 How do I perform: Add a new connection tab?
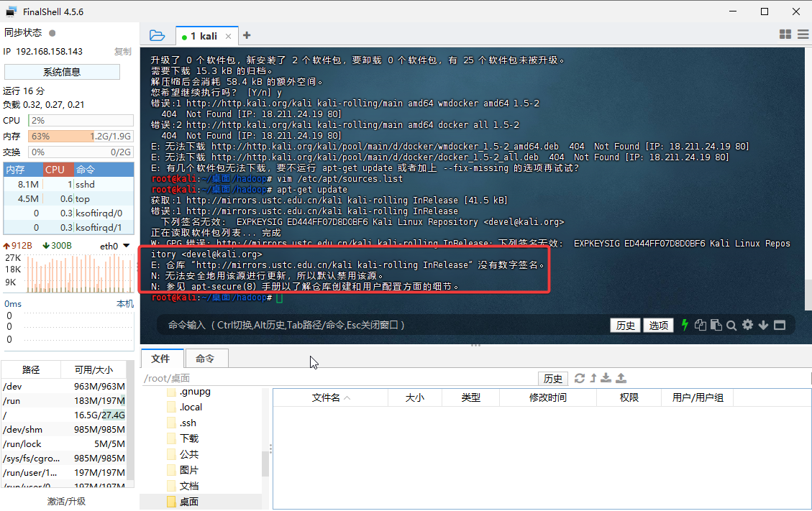(247, 35)
